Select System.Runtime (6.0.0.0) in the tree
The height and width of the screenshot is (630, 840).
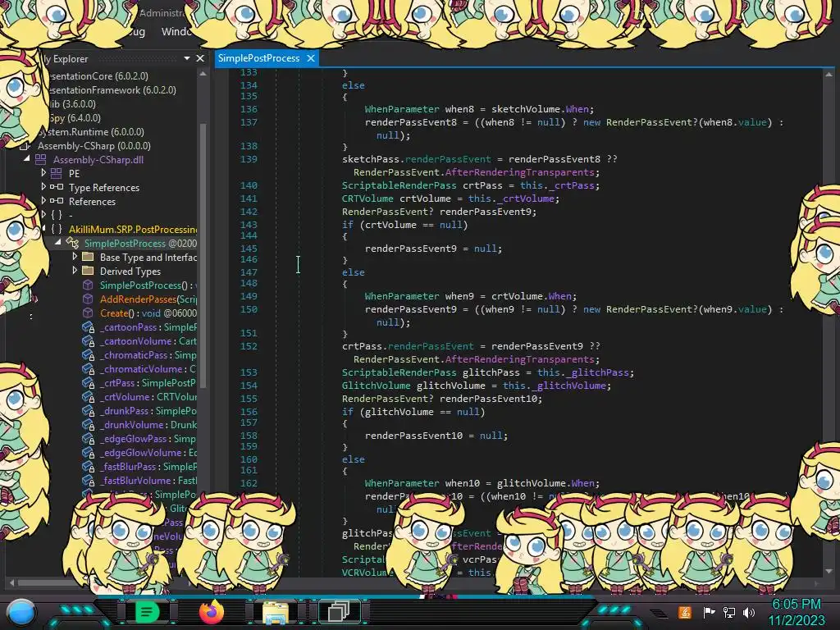(91, 132)
